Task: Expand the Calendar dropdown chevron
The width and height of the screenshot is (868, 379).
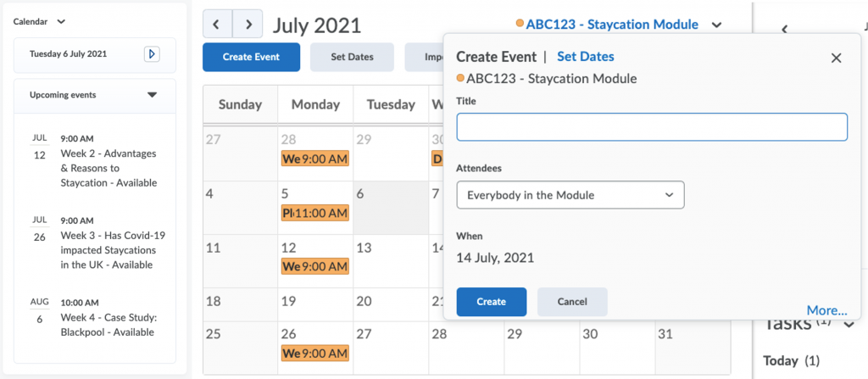Action: 61,21
